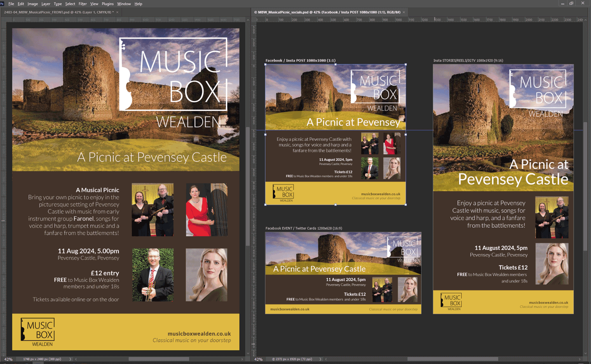
Task: Restore down the Photoshop window
Action: point(572,3)
